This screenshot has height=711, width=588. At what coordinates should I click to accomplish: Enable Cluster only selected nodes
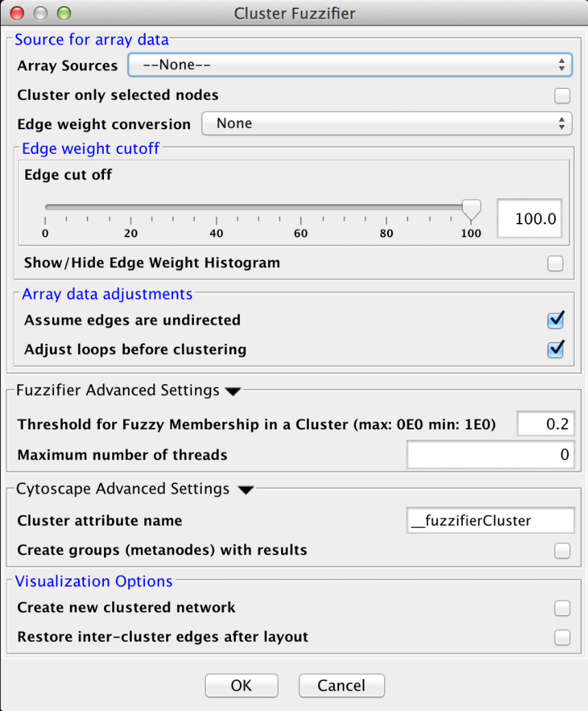coord(562,96)
